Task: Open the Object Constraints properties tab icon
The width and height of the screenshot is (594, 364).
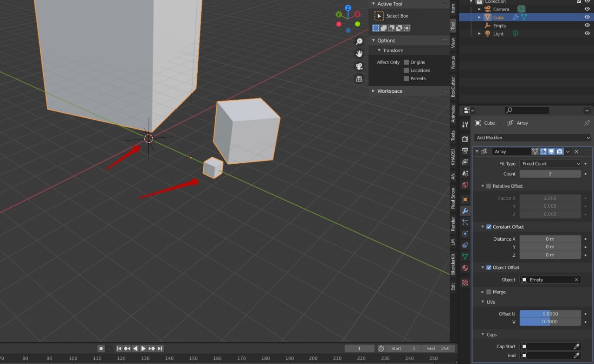Action: [465, 245]
